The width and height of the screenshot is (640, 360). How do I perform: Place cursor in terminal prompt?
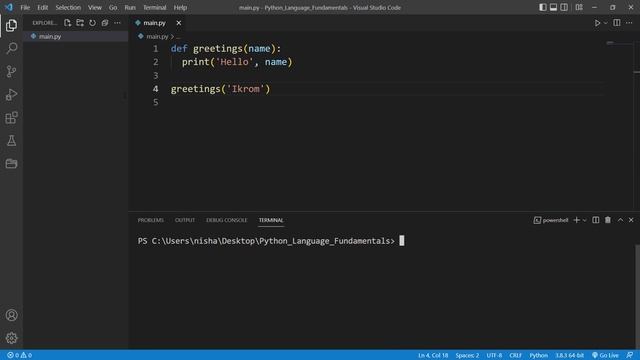[x=402, y=241]
